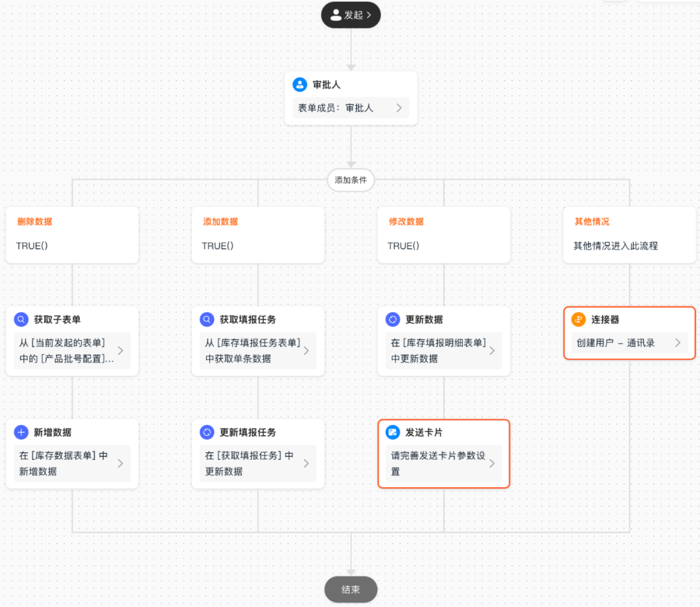Click the 发起 start node
The width and height of the screenshot is (700, 607).
[351, 15]
